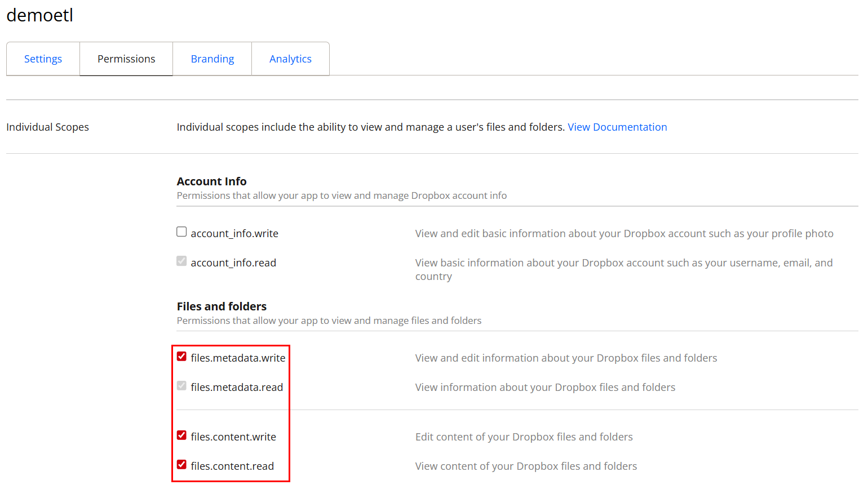Uncheck the files.metadata.write scope
This screenshot has width=868, height=485.
point(181,356)
